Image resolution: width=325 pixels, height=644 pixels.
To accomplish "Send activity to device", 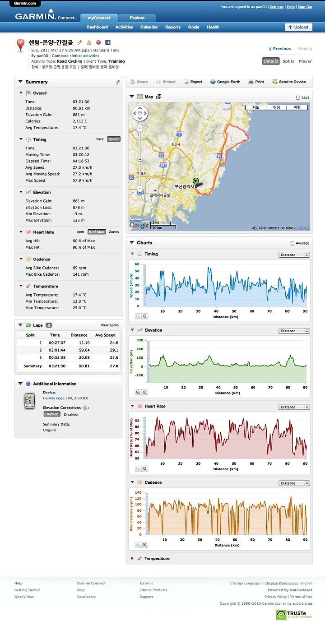I will [x=289, y=82].
